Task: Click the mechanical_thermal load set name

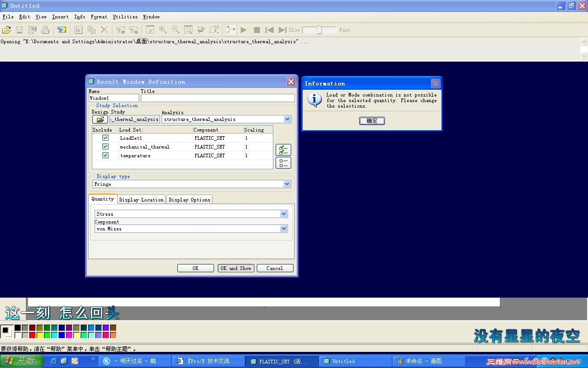Action: pos(145,147)
